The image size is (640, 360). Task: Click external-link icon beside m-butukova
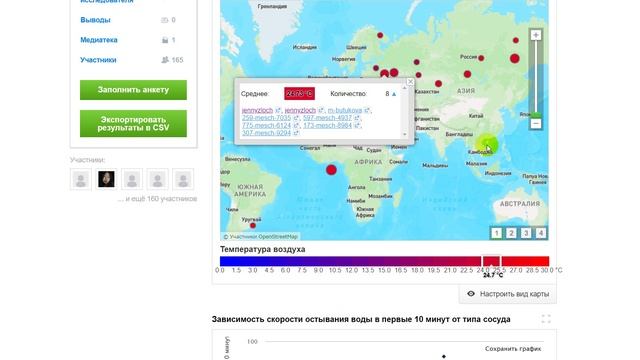(x=367, y=110)
